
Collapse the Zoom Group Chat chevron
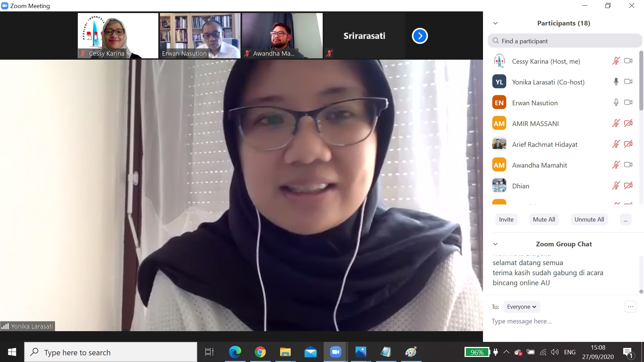[x=495, y=244]
